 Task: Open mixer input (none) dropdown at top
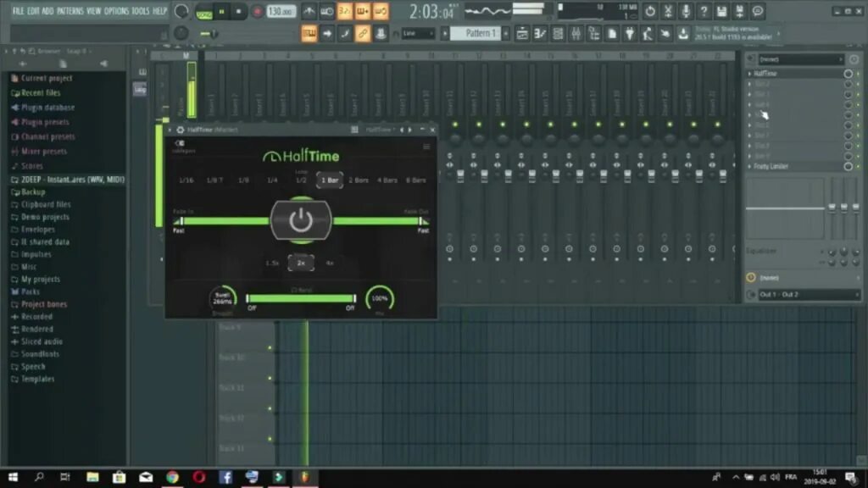[801, 59]
